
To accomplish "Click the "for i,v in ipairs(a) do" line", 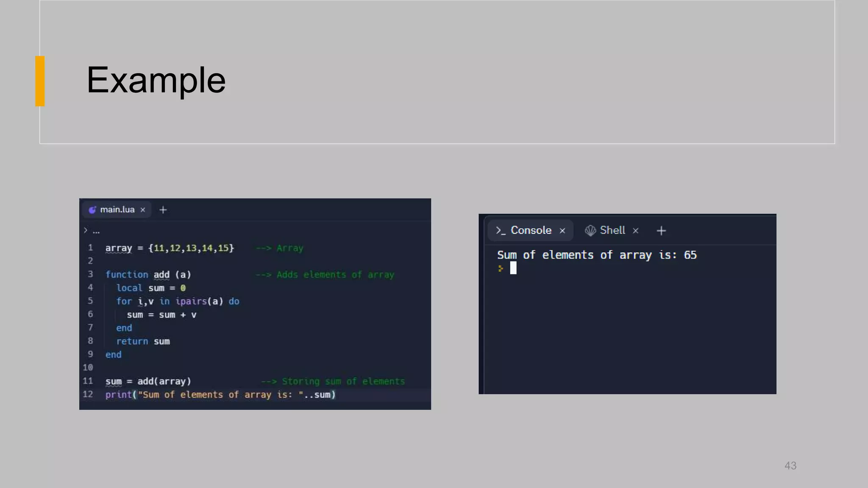I will (x=178, y=301).
